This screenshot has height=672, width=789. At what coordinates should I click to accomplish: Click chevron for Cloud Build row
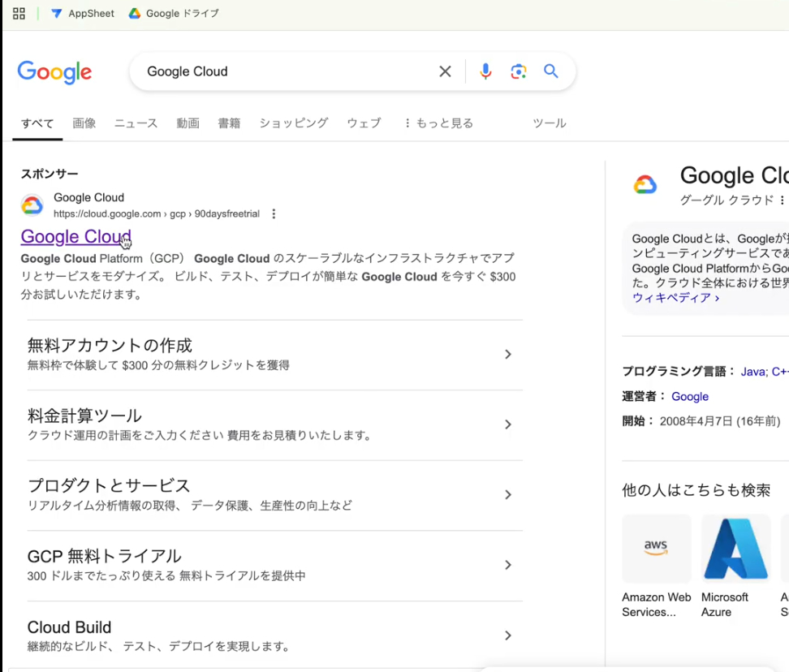click(x=508, y=635)
